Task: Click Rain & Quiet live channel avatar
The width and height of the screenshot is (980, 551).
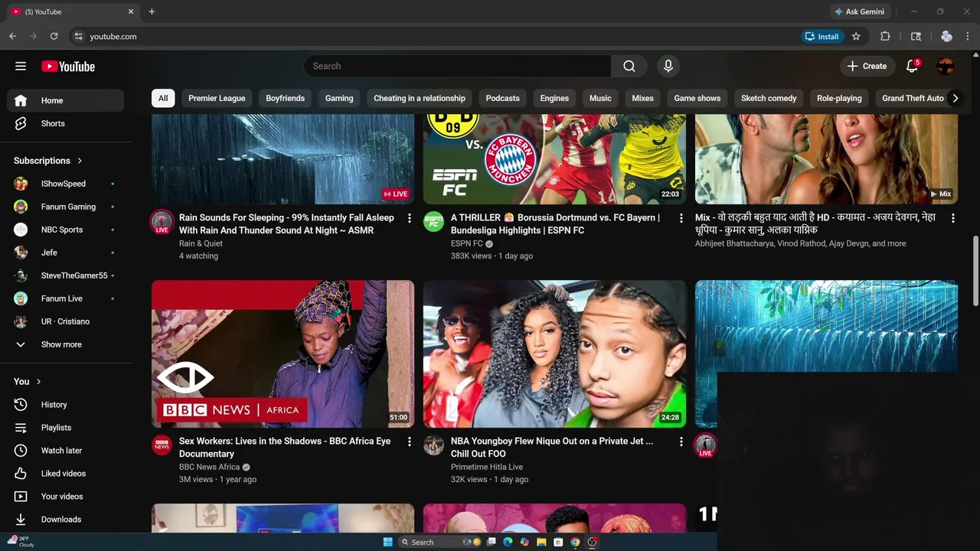Action: pyautogui.click(x=162, y=221)
